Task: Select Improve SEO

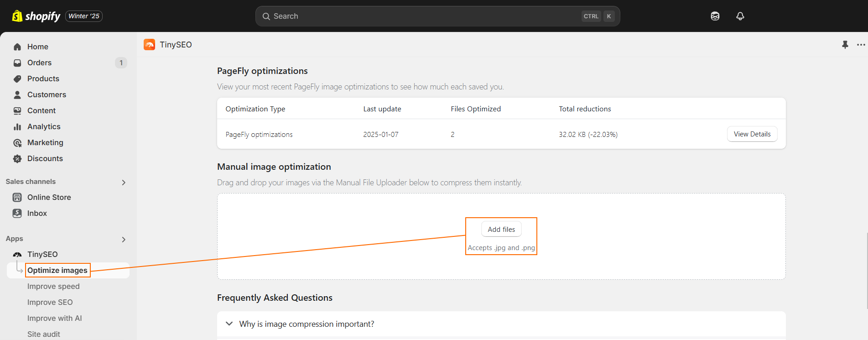Action: point(50,302)
